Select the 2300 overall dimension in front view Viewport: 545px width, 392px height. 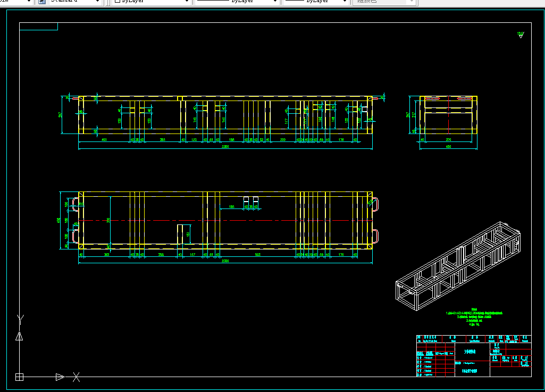click(225, 147)
